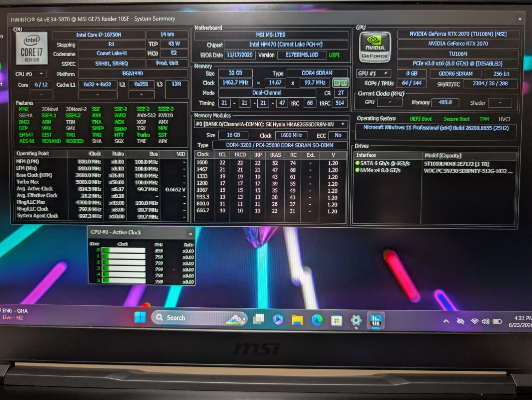Click the taskbar Search box
532x400 pixels.
click(x=199, y=318)
